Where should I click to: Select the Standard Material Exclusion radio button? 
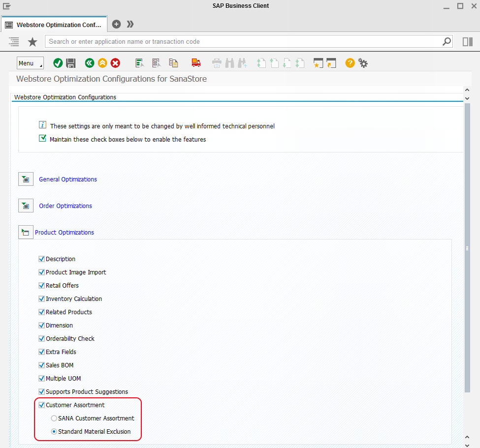click(x=54, y=431)
